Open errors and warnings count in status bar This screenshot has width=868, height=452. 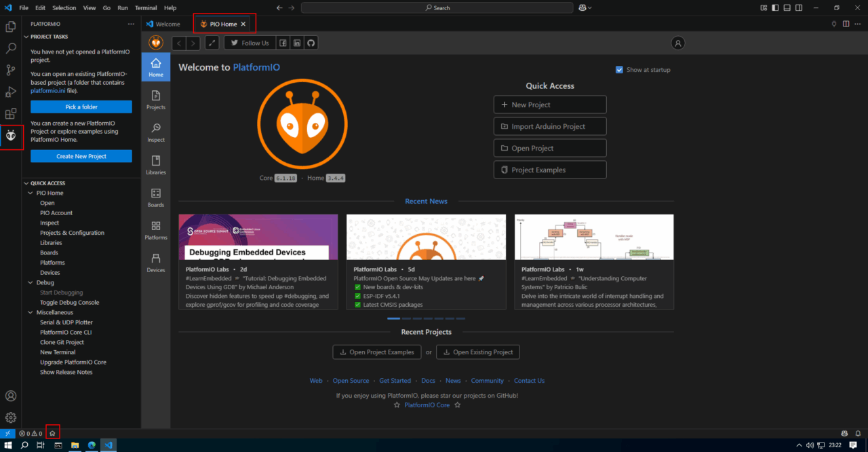(x=31, y=433)
